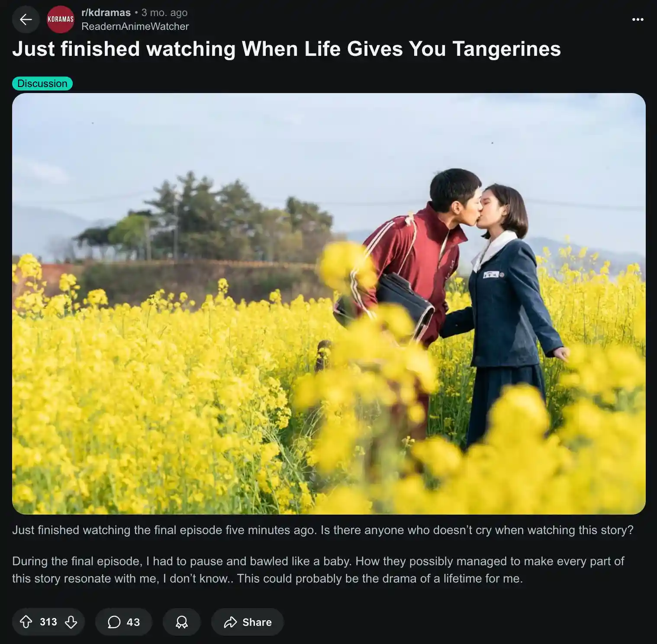Go back with the arrow button
This screenshot has height=644, width=657.
tap(26, 19)
